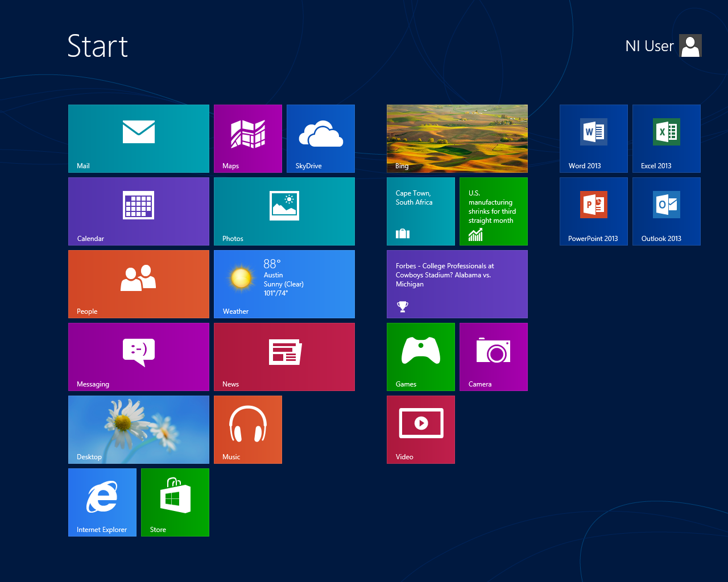Start PowerPoint 2013
This screenshot has height=582, width=728.
[593, 211]
